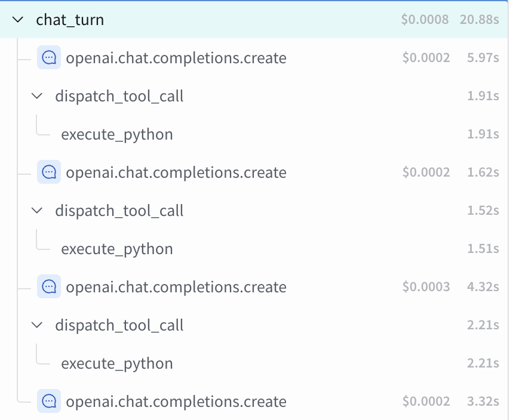The image size is (510, 420).
Task: Click chat icon of first openai completion
Action: tap(49, 57)
